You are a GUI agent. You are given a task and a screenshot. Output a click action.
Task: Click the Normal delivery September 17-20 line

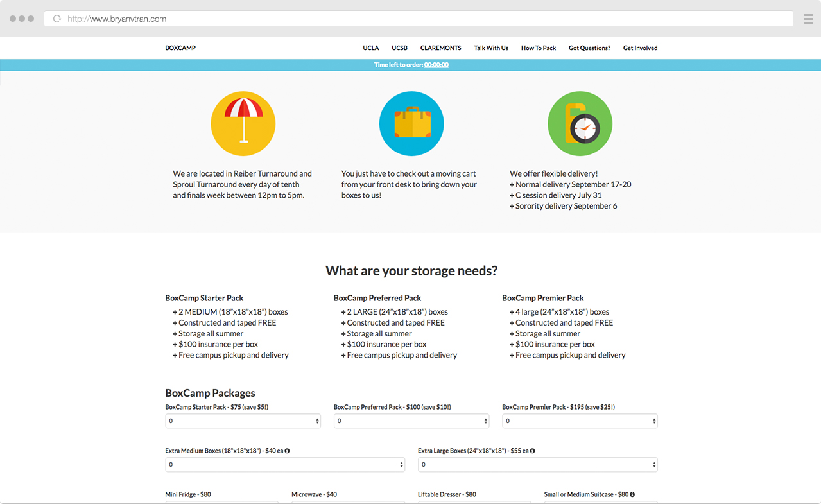click(571, 184)
